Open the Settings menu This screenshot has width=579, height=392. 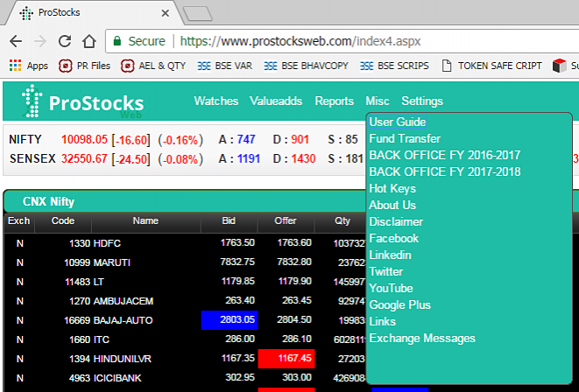(x=422, y=101)
